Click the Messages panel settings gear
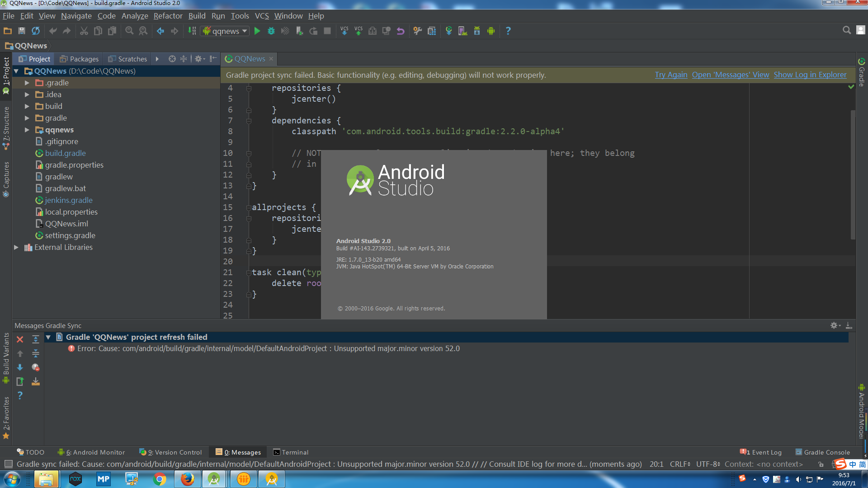The image size is (868, 488). 834,325
